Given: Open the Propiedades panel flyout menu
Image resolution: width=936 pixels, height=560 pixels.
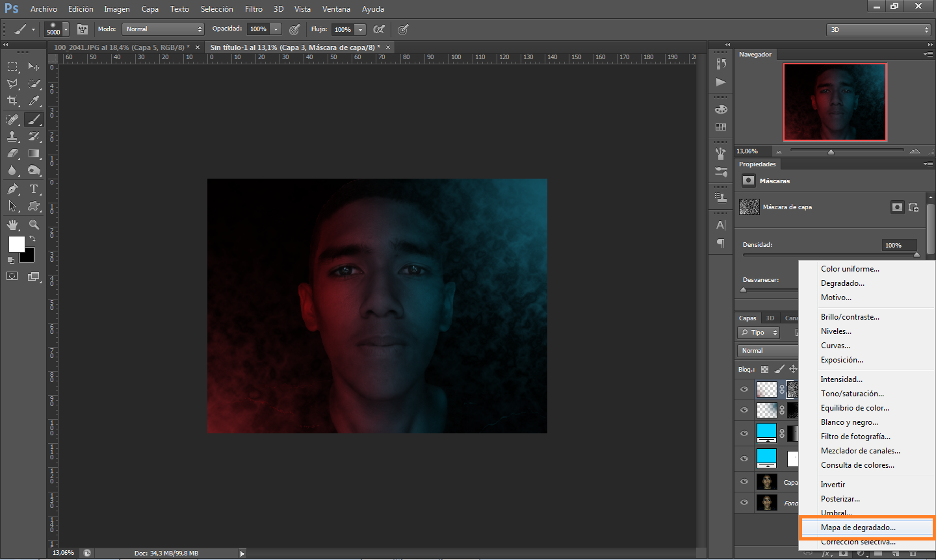Looking at the screenshot, I should 928,164.
